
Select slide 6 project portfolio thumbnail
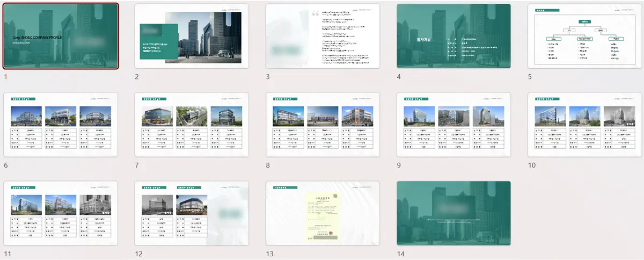(61, 125)
